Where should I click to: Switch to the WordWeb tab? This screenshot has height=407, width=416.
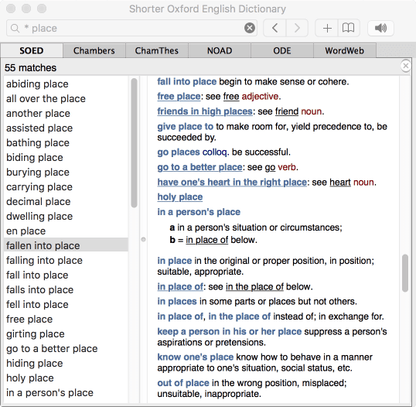point(345,51)
